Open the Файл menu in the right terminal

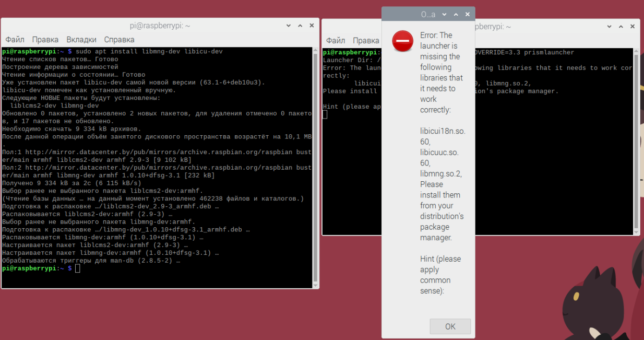tap(336, 40)
